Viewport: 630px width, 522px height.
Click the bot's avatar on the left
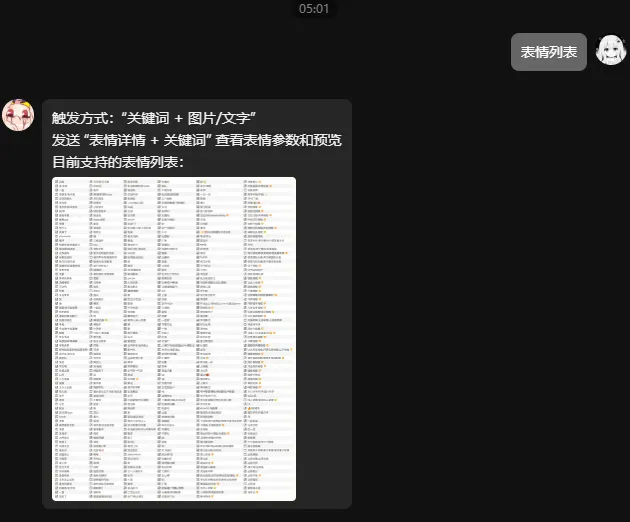pos(20,116)
